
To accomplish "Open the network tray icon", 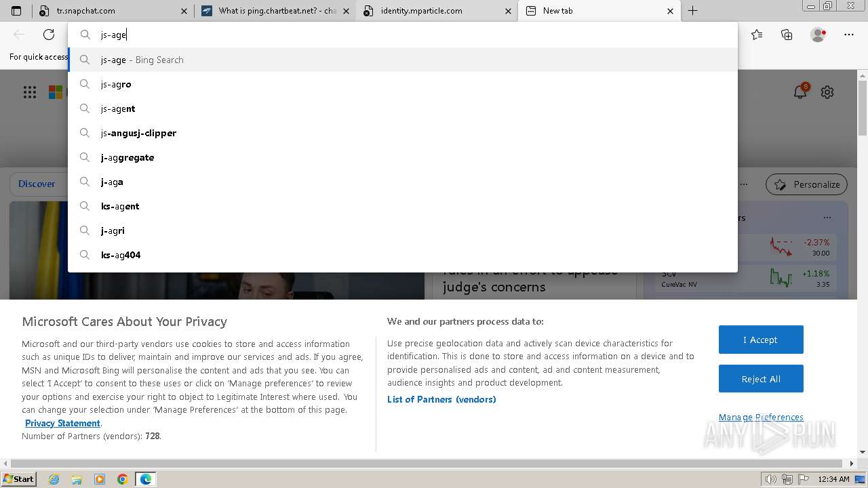I will click(787, 479).
